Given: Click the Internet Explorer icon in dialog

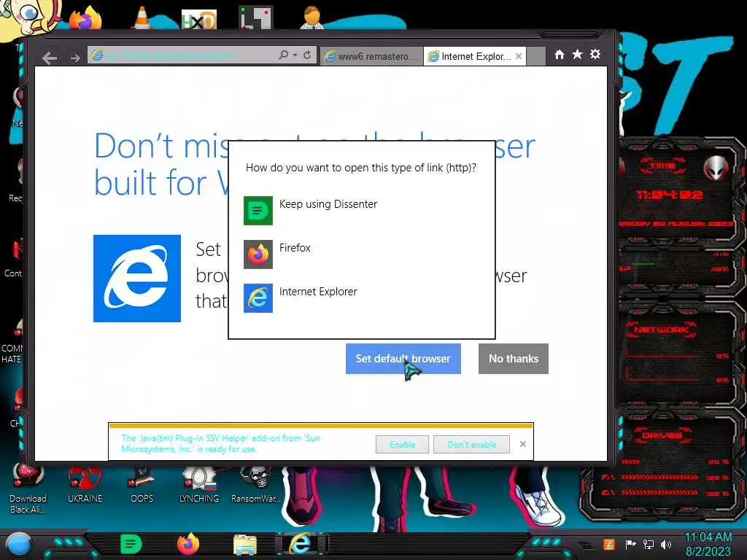Looking at the screenshot, I should [258, 298].
